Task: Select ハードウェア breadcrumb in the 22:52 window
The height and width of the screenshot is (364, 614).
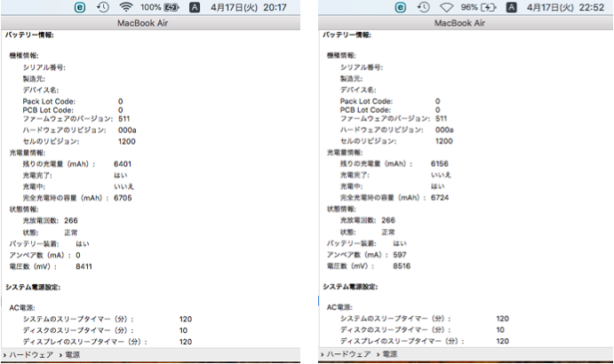Action: [x=348, y=354]
